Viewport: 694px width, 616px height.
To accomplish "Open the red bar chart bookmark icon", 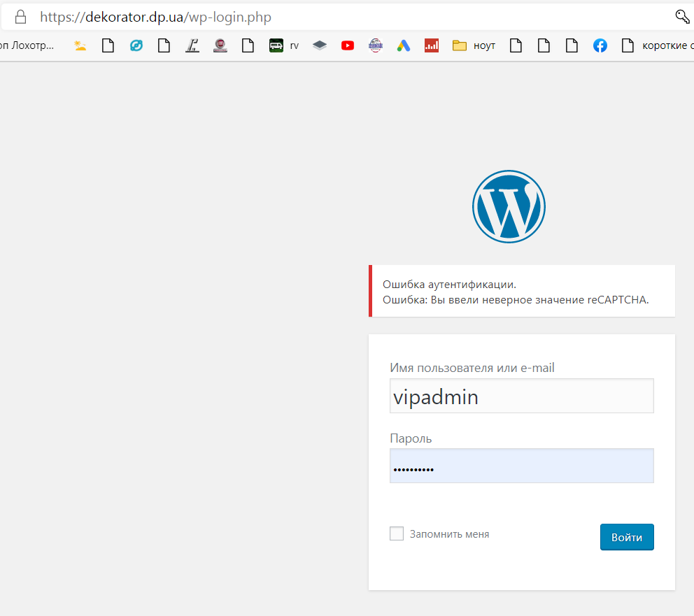I will [432, 45].
